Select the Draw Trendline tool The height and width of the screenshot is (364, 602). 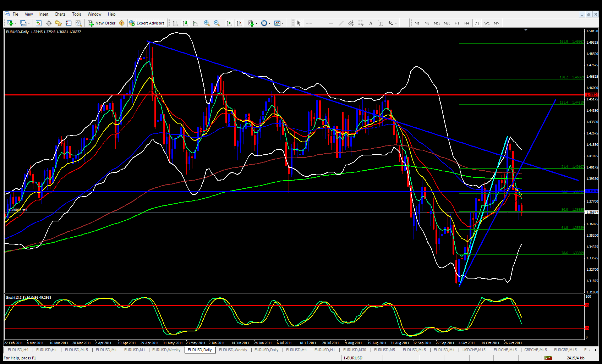(x=341, y=23)
